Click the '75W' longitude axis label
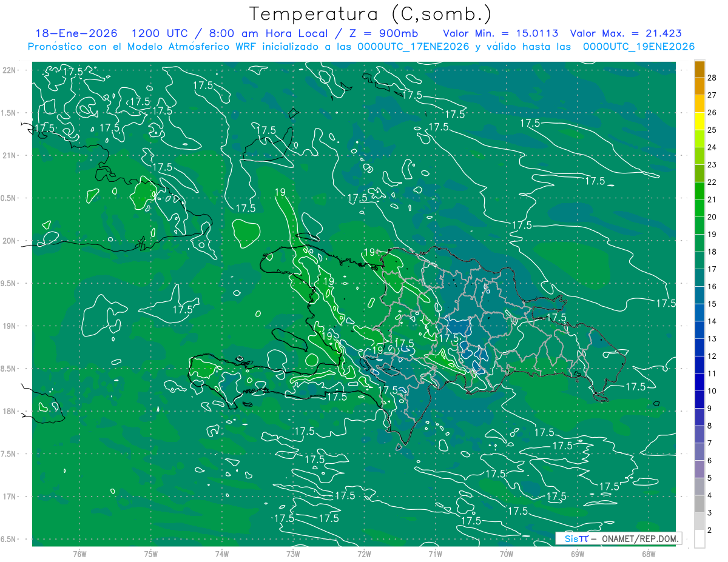This screenshot has width=728, height=562. coord(151,554)
